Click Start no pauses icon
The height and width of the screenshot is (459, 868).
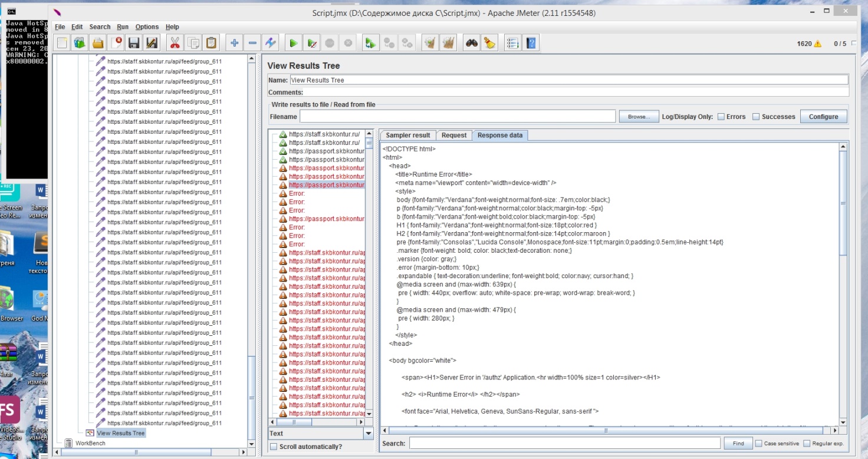[313, 42]
